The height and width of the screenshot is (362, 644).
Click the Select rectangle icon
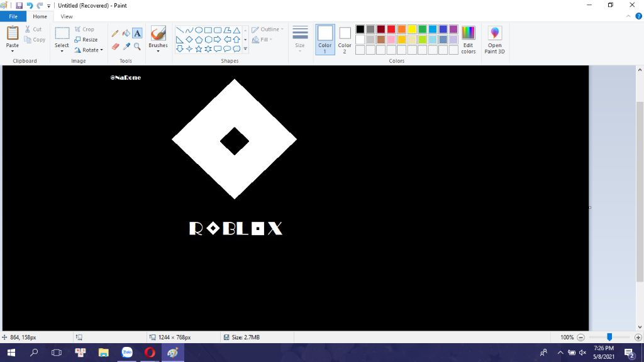pyautogui.click(x=62, y=33)
